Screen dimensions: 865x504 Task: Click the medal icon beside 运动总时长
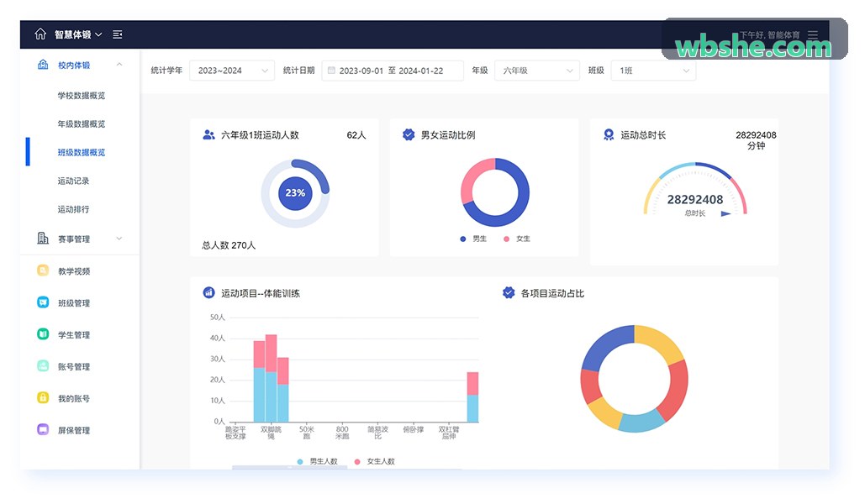point(609,134)
